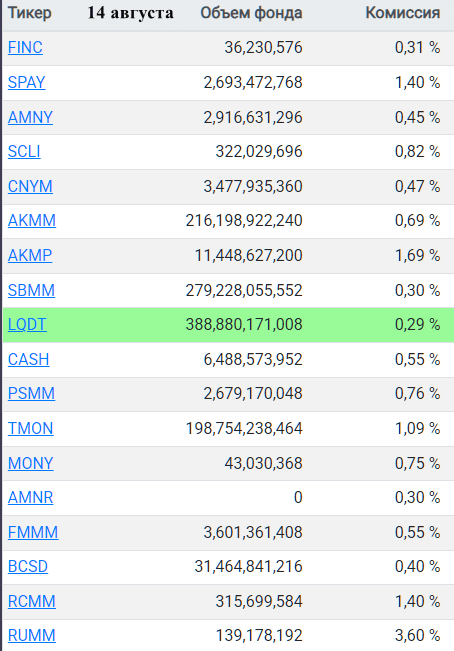454x651 pixels.
Task: Open the RUMM ticker link
Action: [32, 635]
